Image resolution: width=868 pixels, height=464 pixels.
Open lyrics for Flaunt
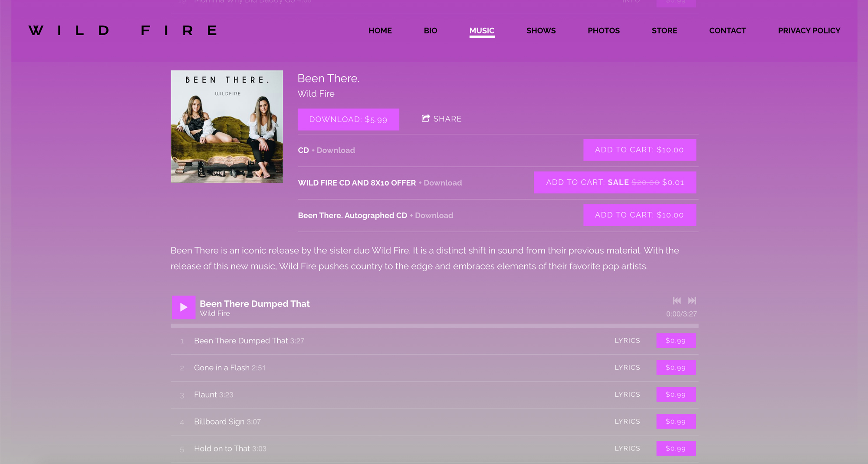point(627,394)
